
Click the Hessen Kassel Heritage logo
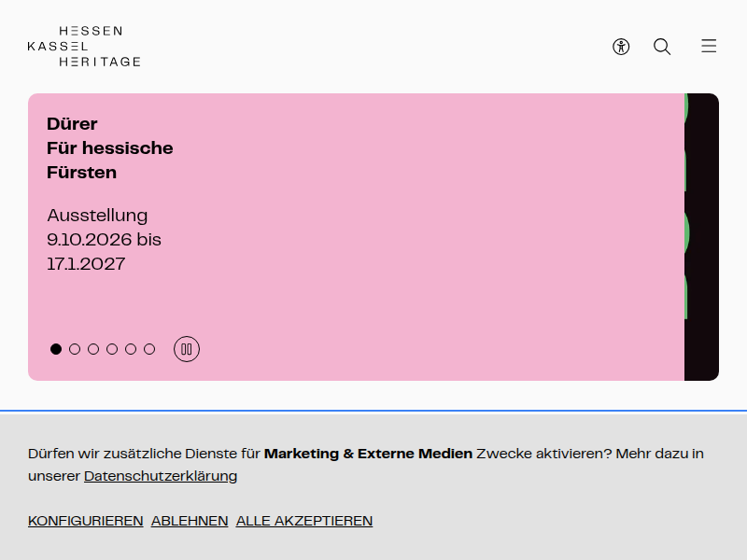coord(84,46)
